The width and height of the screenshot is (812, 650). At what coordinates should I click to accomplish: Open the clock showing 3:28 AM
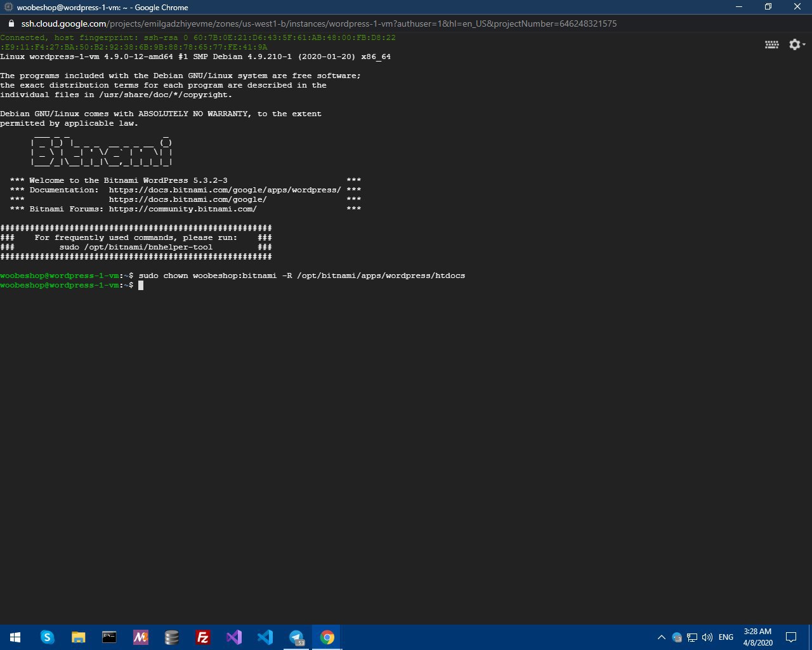tap(758, 637)
